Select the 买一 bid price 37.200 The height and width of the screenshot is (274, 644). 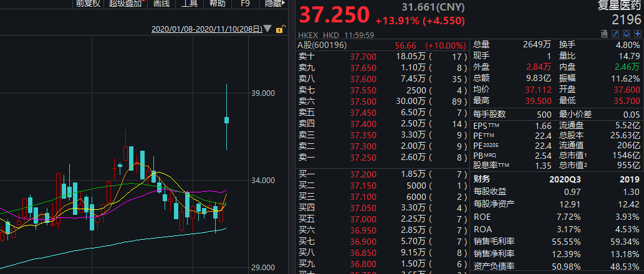(x=363, y=175)
